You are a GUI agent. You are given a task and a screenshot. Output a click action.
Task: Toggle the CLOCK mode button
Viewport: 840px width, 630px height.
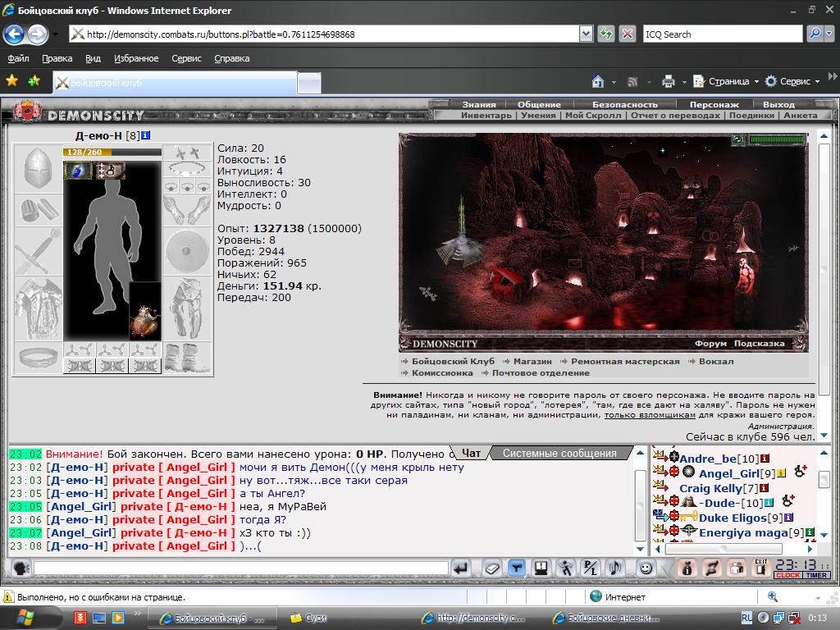(787, 575)
